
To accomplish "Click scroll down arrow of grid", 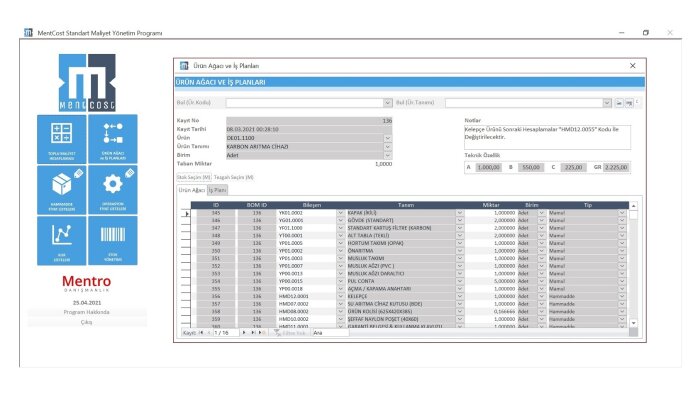I will [633, 323].
